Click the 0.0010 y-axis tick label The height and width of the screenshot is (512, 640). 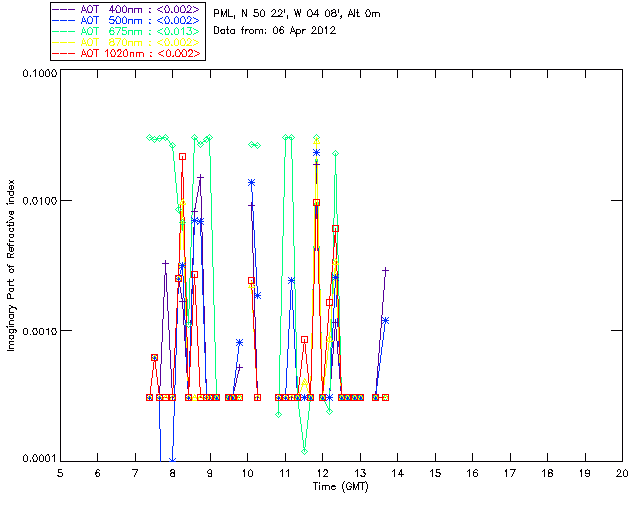[x=38, y=331]
